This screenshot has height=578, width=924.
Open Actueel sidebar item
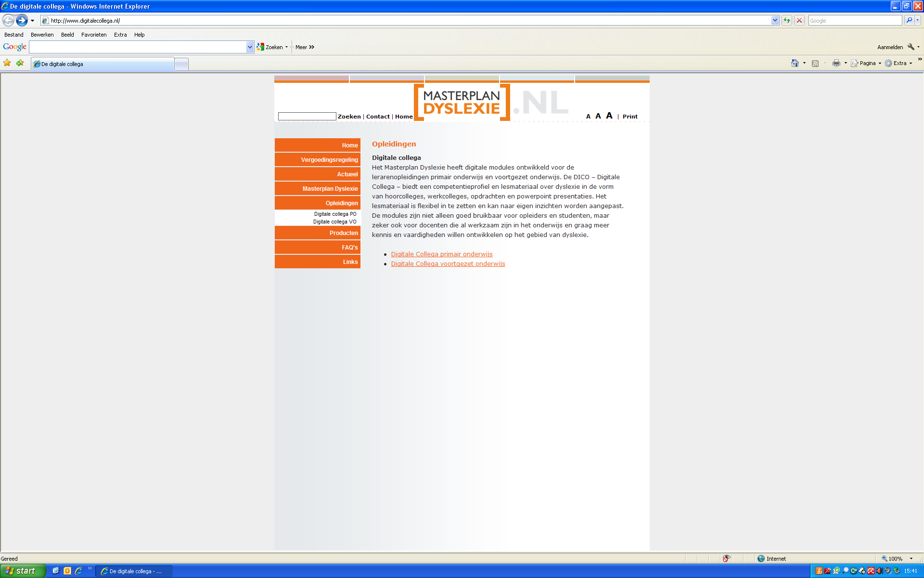click(318, 174)
